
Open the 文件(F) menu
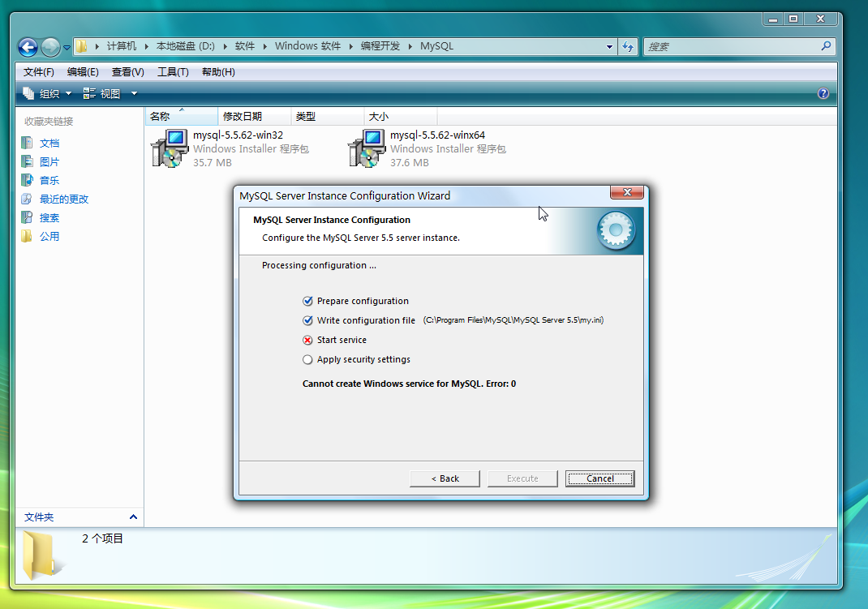click(x=38, y=72)
